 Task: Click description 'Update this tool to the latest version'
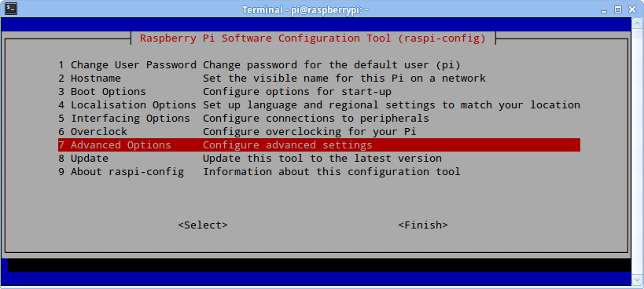pyautogui.click(x=322, y=158)
